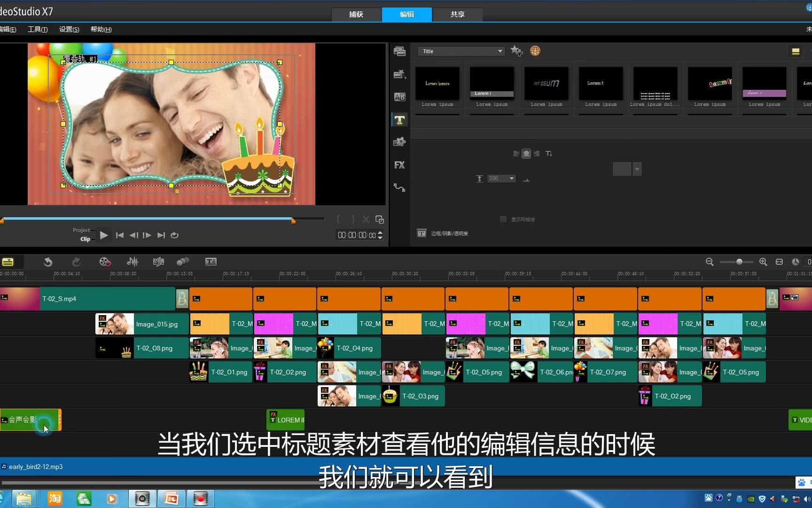Open the line spacing 100 dropdown
The image size is (812, 508).
click(501, 178)
